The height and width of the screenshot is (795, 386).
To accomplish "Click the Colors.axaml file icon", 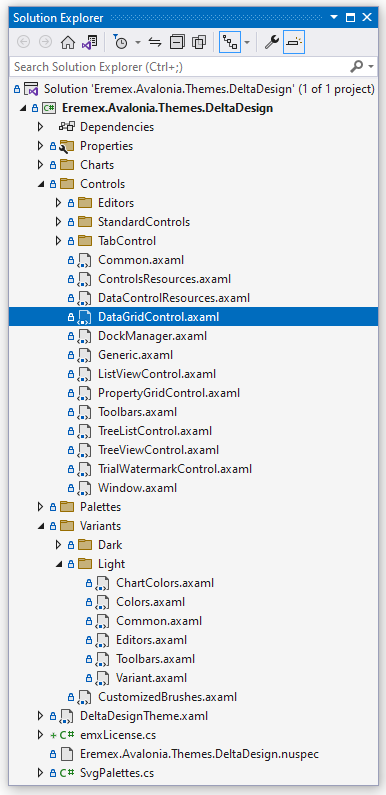I will (103, 603).
